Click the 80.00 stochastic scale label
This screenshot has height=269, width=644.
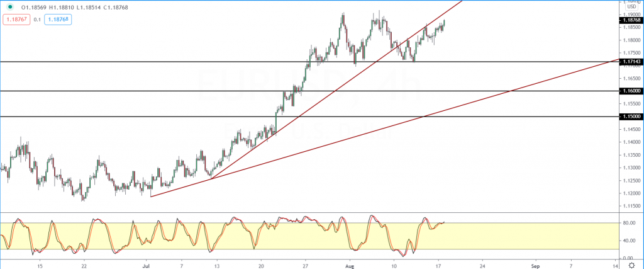630,224
